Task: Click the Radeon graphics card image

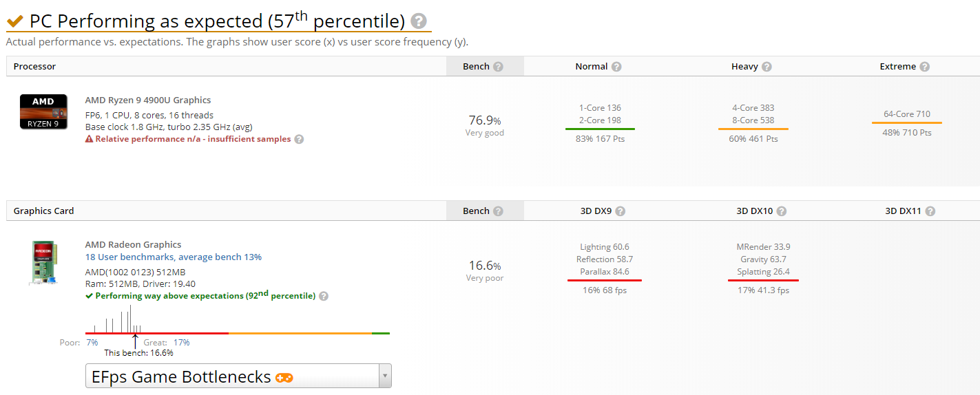Action: pyautogui.click(x=43, y=262)
